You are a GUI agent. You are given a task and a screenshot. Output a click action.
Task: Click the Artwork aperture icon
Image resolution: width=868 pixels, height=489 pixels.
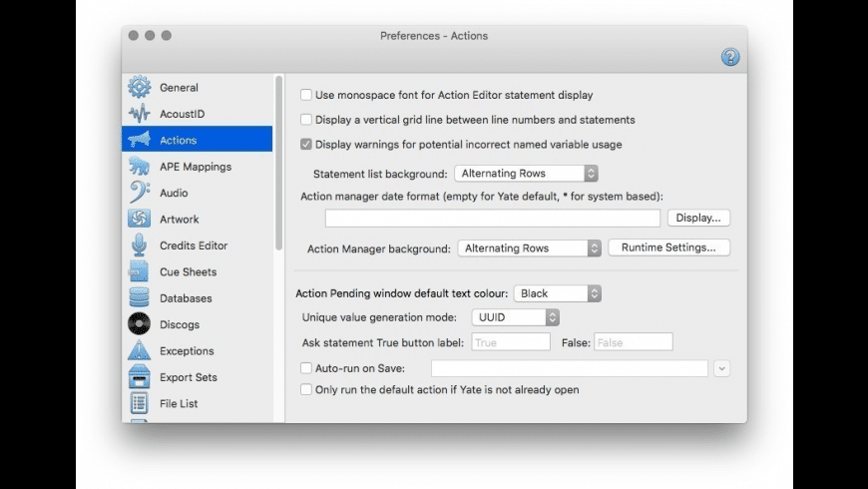click(139, 219)
